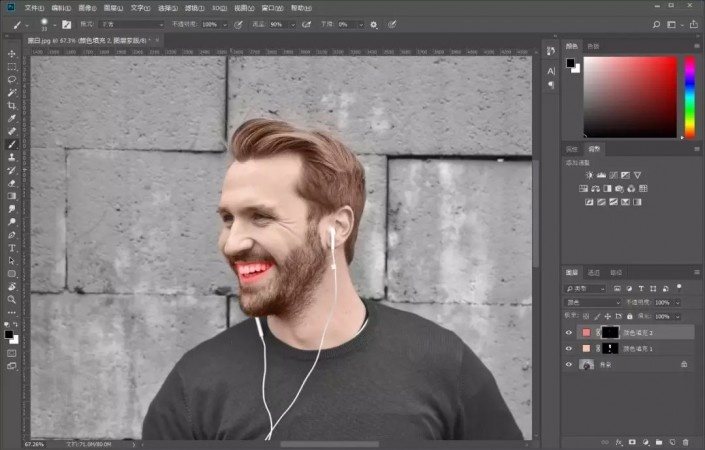This screenshot has width=705, height=450.
Task: Click the rainbow hue slider strip
Action: tap(689, 97)
